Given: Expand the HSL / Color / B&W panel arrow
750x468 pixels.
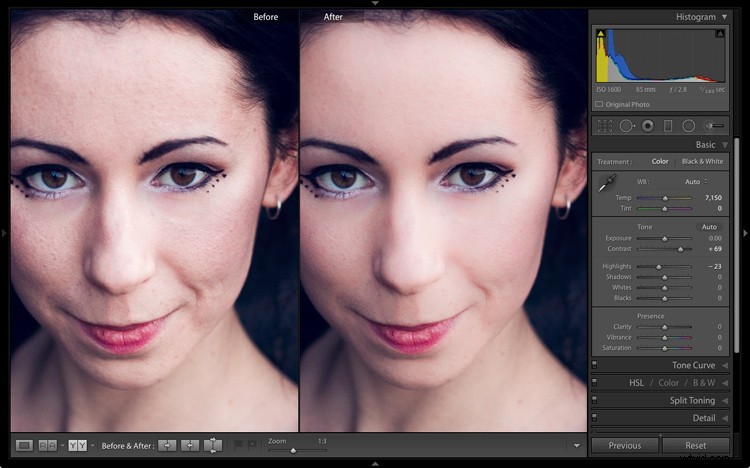Looking at the screenshot, I should pos(725,383).
